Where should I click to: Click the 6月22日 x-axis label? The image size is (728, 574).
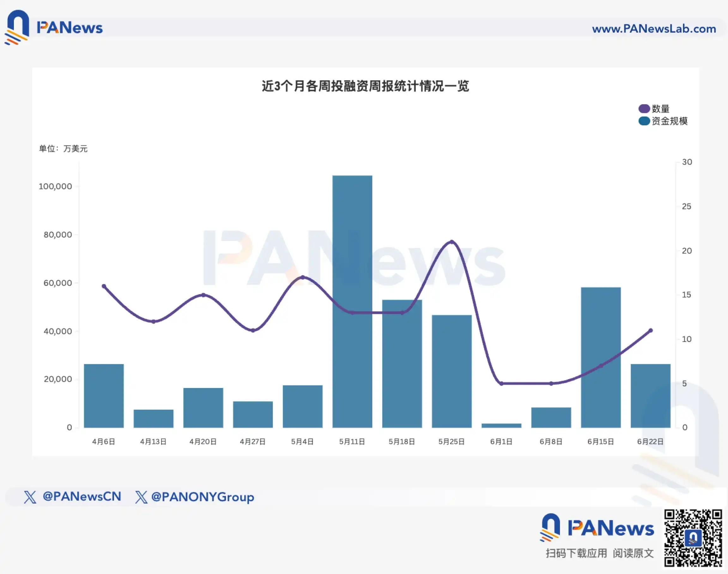[x=650, y=442]
